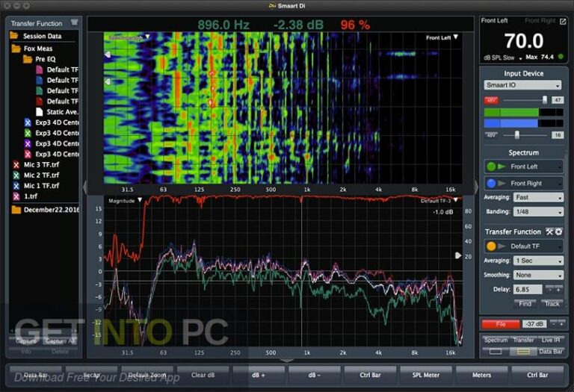This screenshot has height=392, width=574.
Task: Select the single-pane view layout icon
Action: (x=496, y=352)
